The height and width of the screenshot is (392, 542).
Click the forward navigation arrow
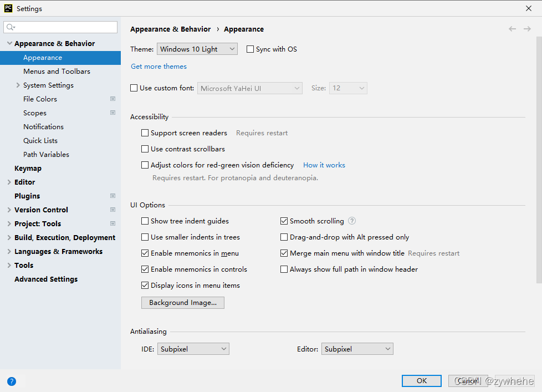click(527, 29)
